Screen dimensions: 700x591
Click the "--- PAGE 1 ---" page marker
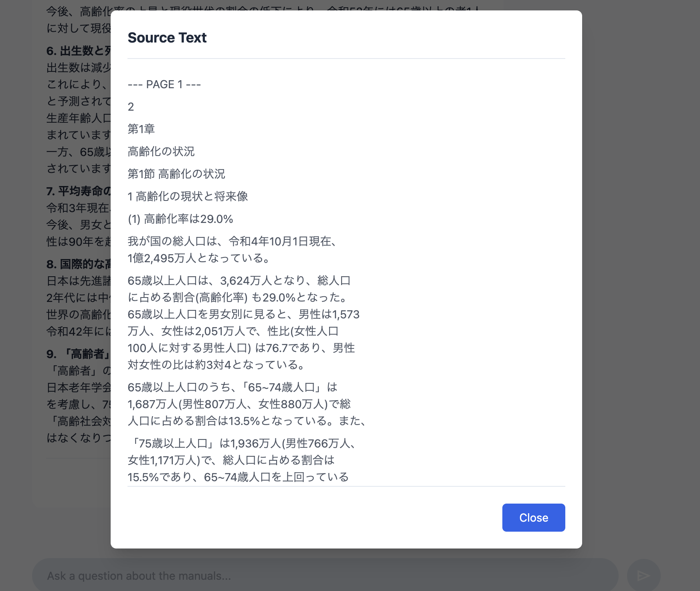tap(164, 84)
